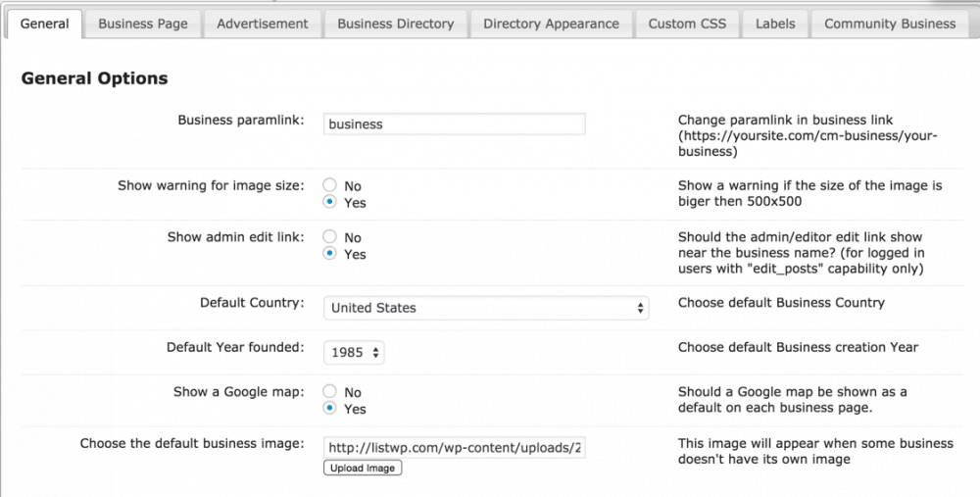Enable Google map with Yes option

click(x=330, y=409)
